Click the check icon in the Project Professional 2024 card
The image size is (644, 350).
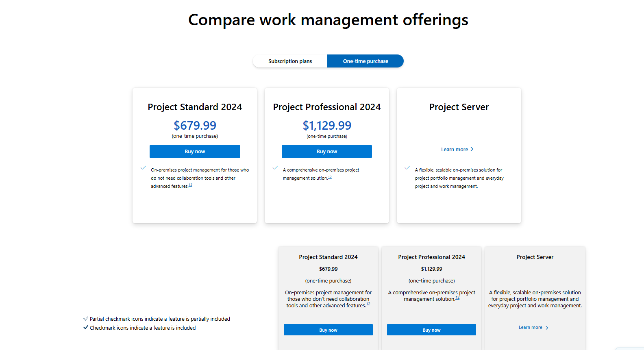point(275,167)
